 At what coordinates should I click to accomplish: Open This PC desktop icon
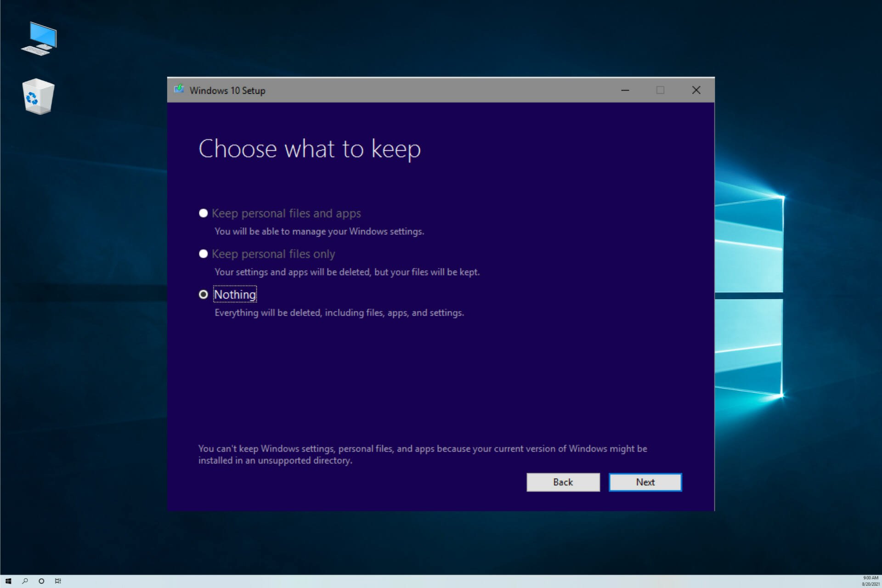point(40,39)
